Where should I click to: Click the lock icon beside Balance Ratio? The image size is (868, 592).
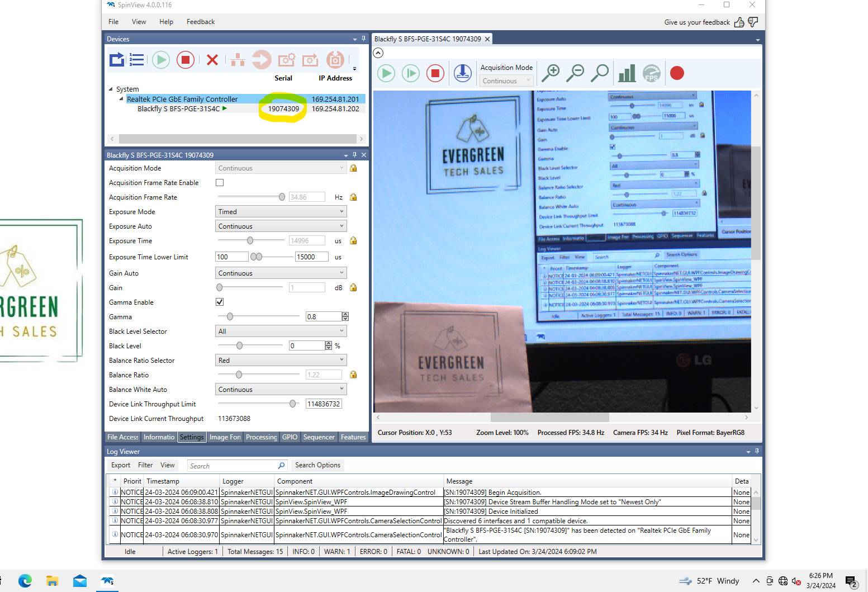click(353, 375)
